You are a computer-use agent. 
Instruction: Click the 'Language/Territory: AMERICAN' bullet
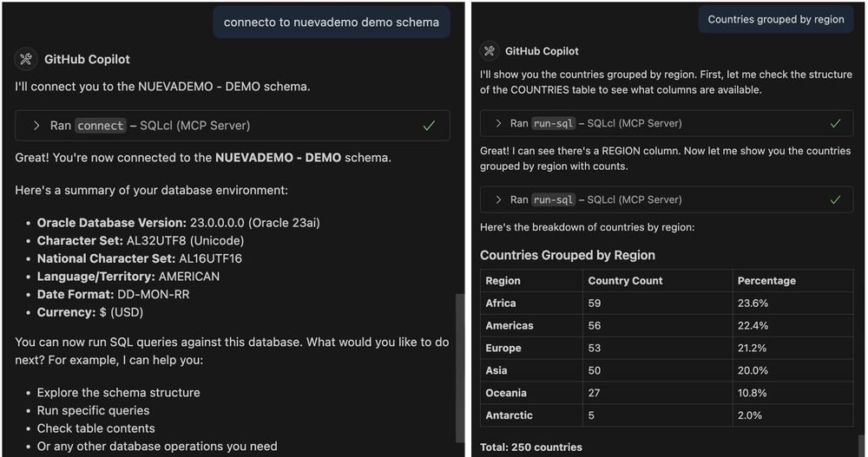click(128, 276)
